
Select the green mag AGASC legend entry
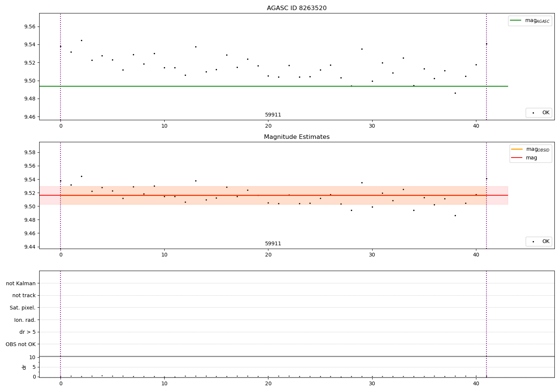coord(530,21)
